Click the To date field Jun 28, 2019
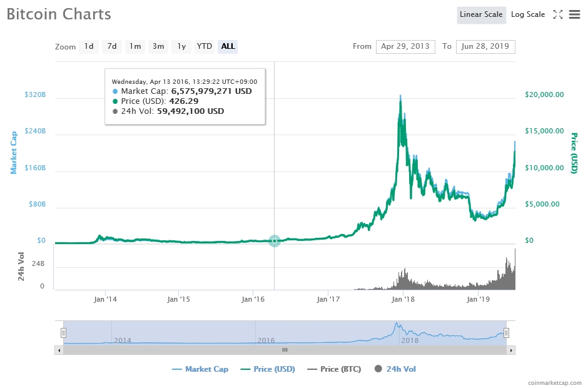This screenshot has height=388, width=588. [485, 46]
